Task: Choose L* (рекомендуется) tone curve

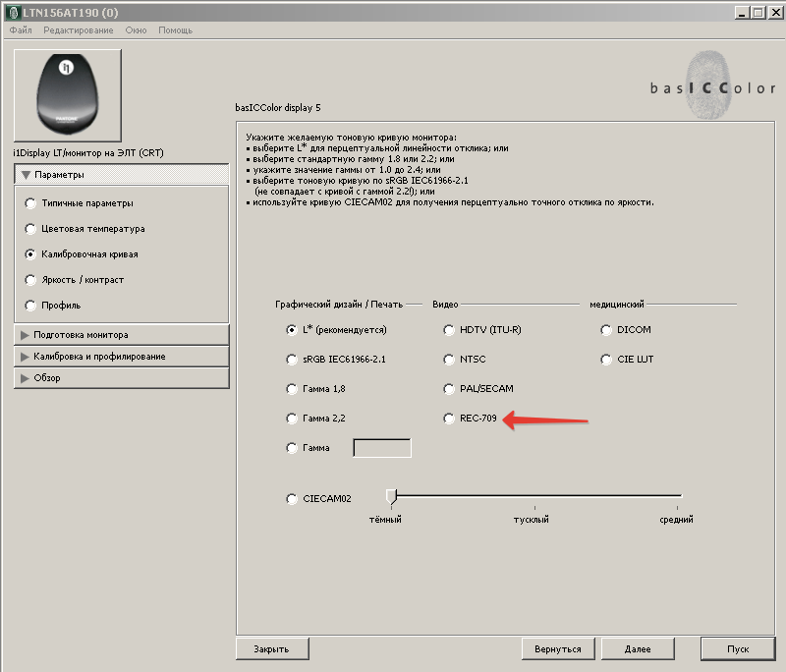Action: coord(291,330)
